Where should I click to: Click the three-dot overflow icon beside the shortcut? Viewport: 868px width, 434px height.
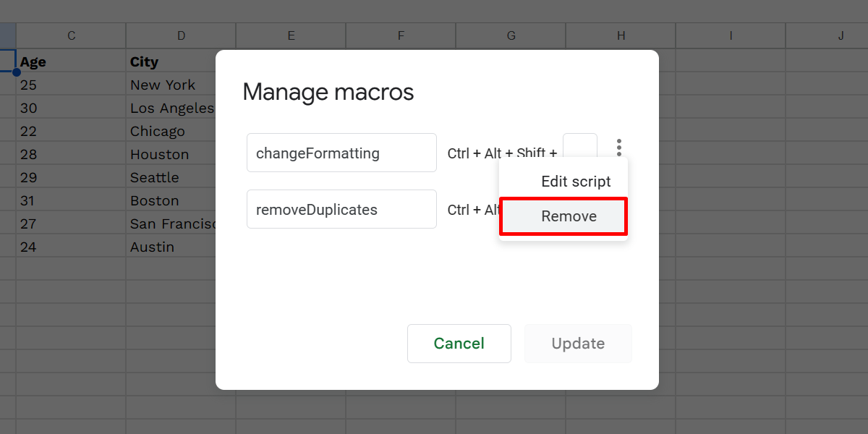coord(619,147)
